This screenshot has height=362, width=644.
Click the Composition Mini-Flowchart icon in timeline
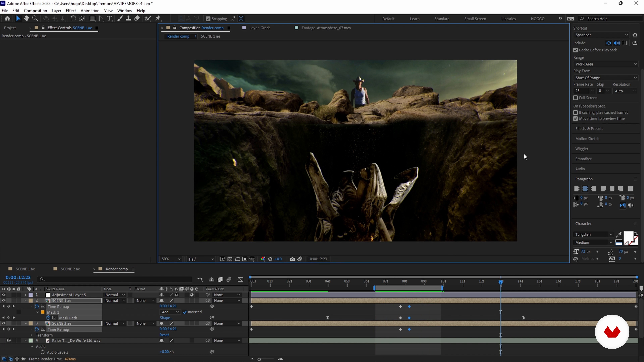pos(200,280)
